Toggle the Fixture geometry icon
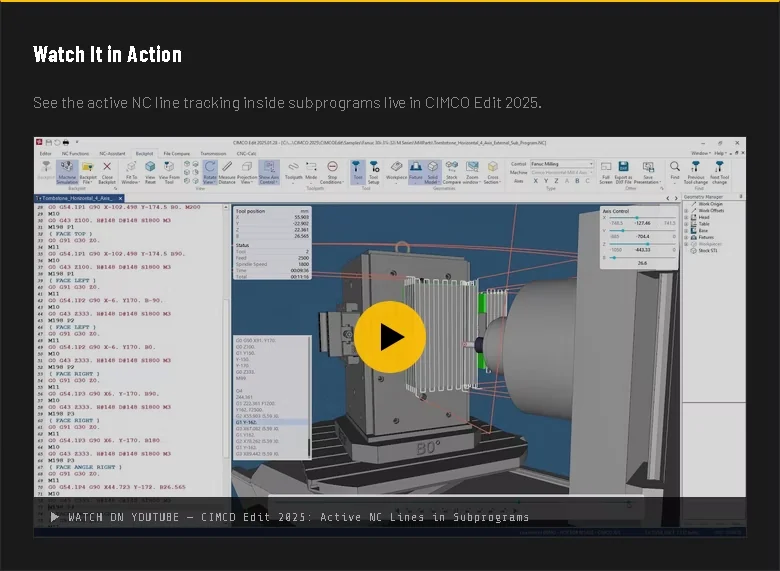 coord(415,171)
